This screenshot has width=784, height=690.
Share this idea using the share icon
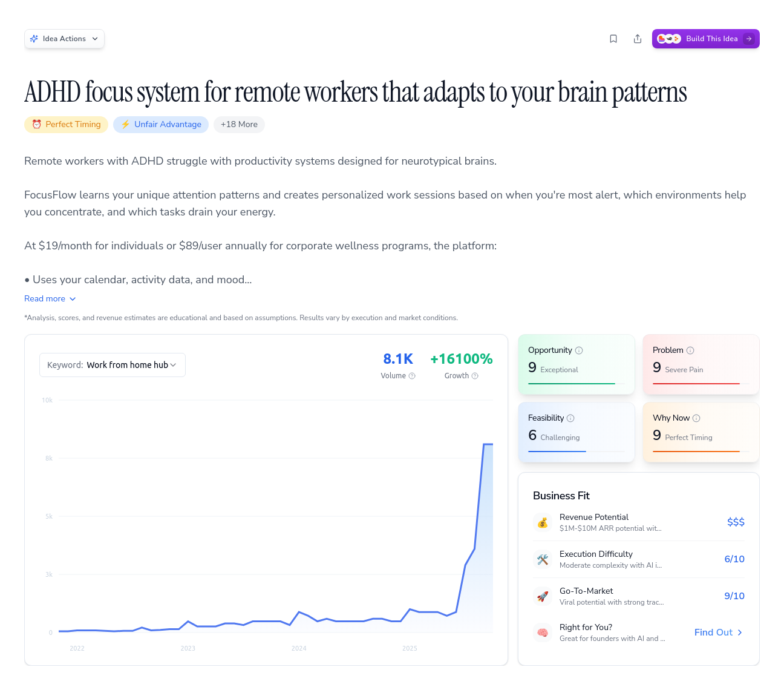[638, 38]
